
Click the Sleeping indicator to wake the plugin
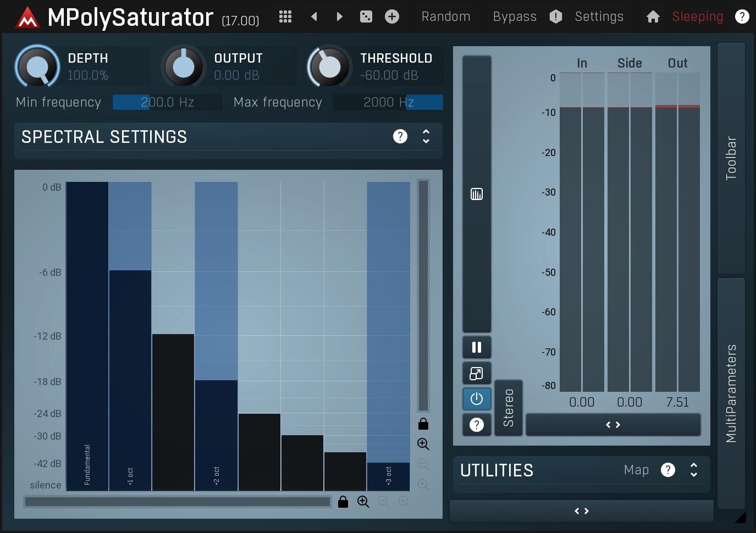[697, 16]
